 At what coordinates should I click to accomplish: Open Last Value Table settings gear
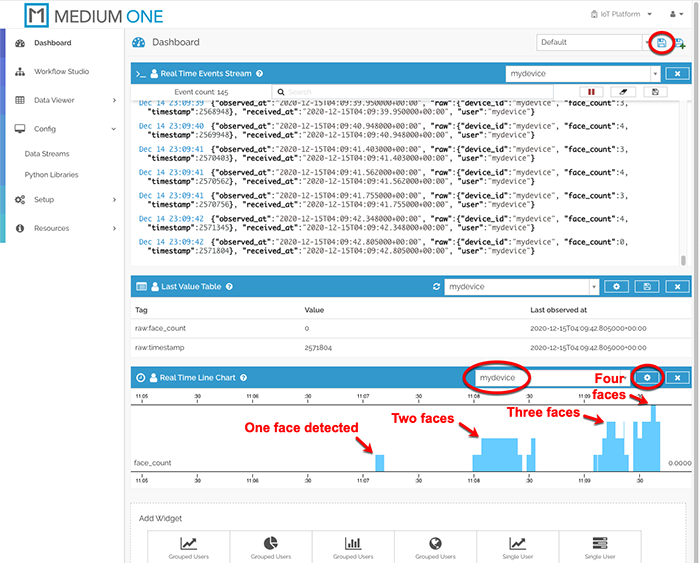tap(617, 287)
